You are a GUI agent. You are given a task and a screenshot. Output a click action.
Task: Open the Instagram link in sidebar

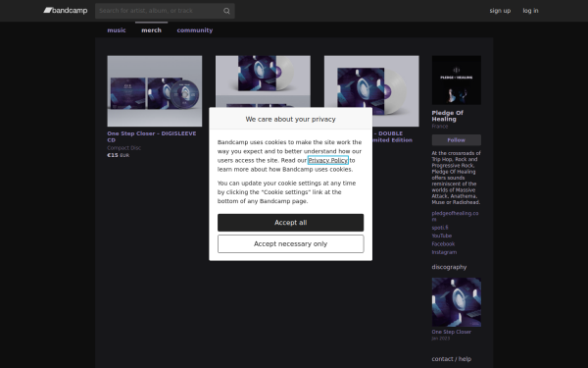coord(444,252)
